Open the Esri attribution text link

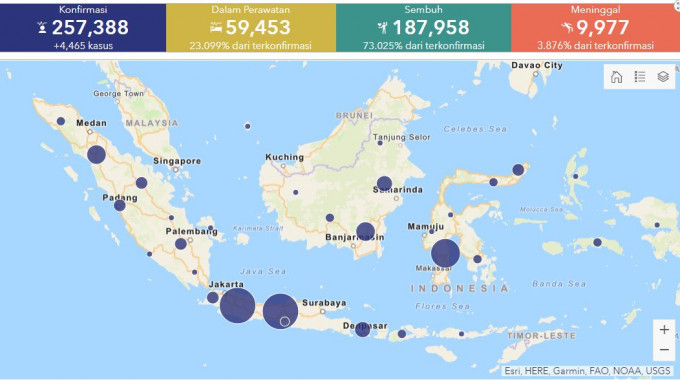[x=588, y=371]
